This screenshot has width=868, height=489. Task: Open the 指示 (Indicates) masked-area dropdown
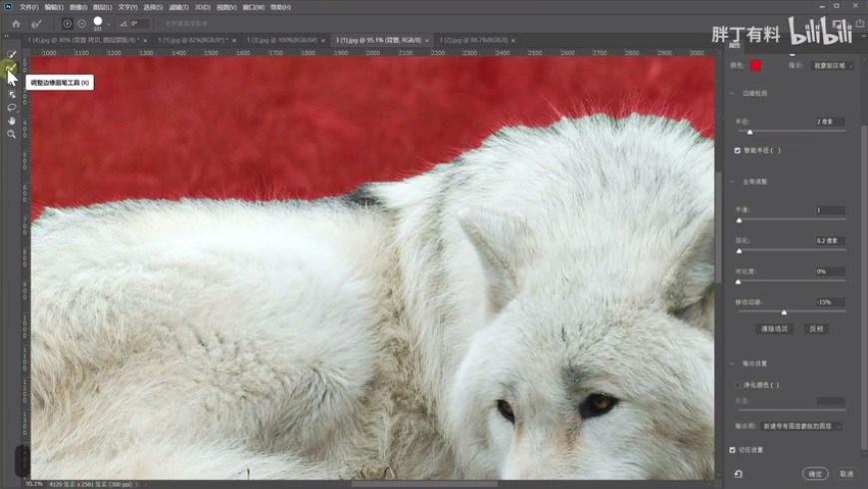point(832,66)
